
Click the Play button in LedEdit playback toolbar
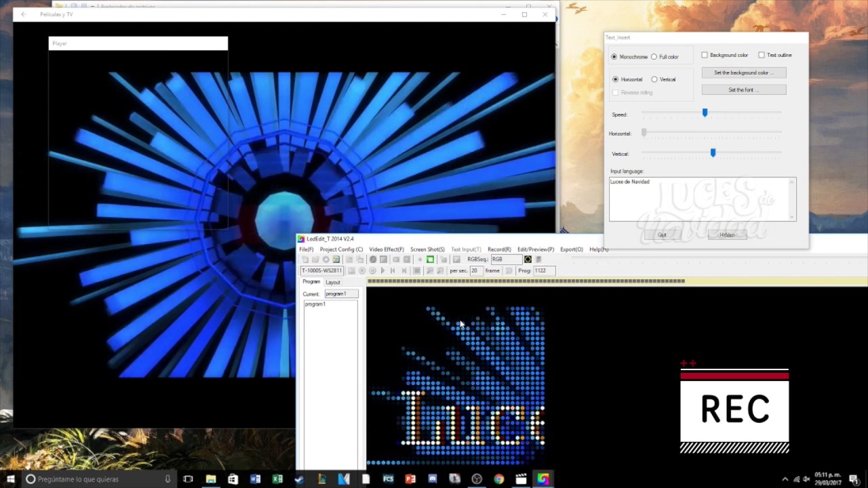(382, 270)
